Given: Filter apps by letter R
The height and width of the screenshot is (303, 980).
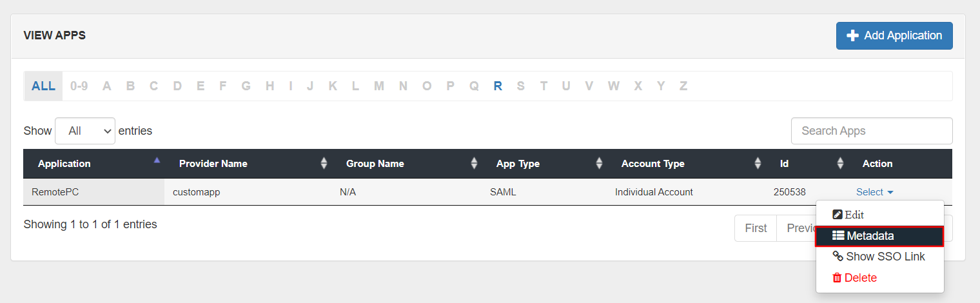Looking at the screenshot, I should tap(498, 86).
